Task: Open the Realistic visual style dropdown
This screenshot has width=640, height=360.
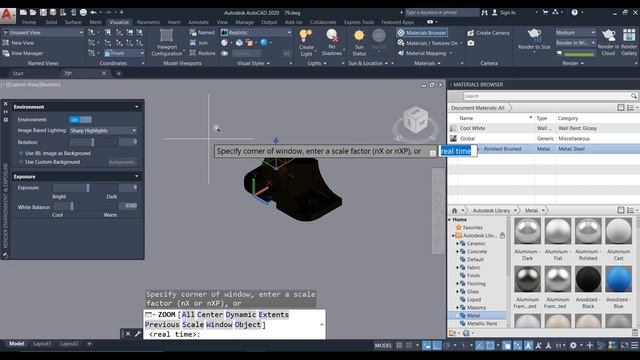Action: [256, 32]
